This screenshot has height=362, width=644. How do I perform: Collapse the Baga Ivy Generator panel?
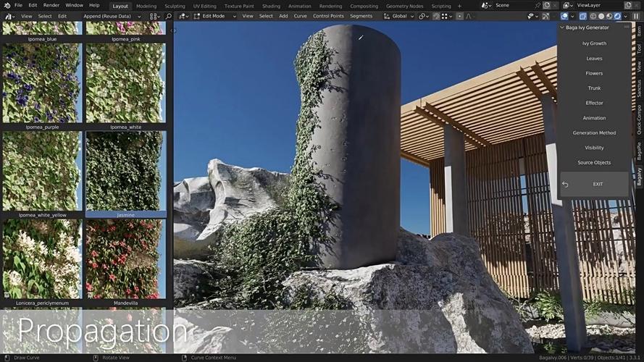(x=562, y=28)
